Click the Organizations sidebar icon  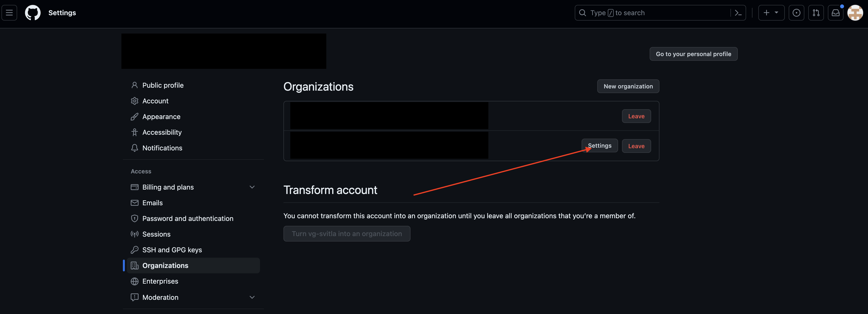135,266
